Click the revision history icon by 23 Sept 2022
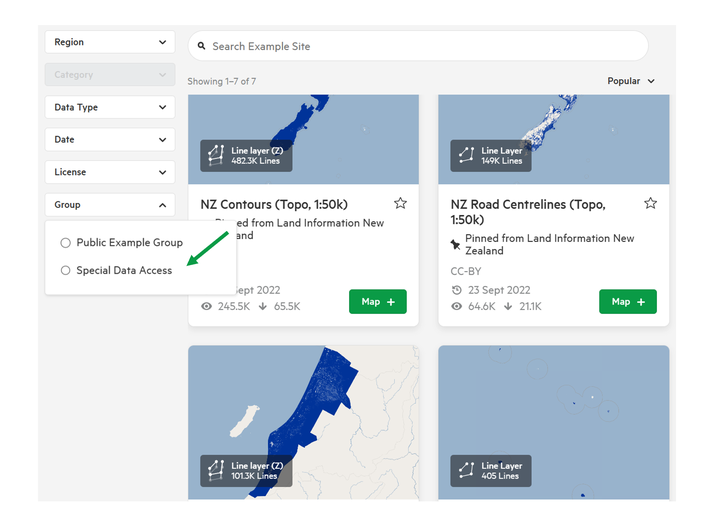 point(456,290)
